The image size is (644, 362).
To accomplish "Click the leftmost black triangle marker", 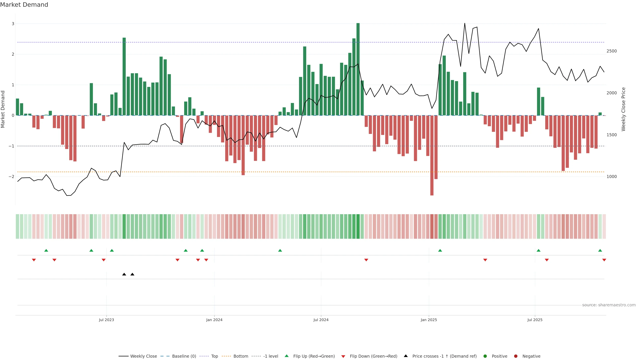I will (124, 274).
